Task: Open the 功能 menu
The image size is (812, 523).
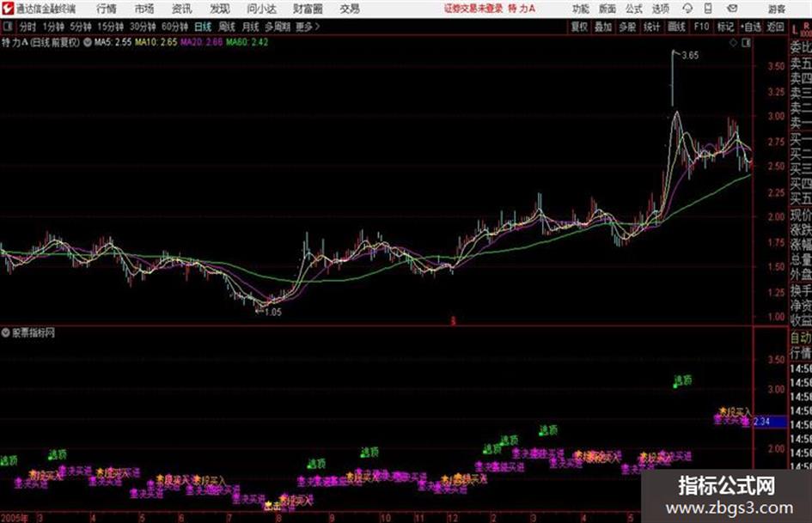Action: (581, 9)
